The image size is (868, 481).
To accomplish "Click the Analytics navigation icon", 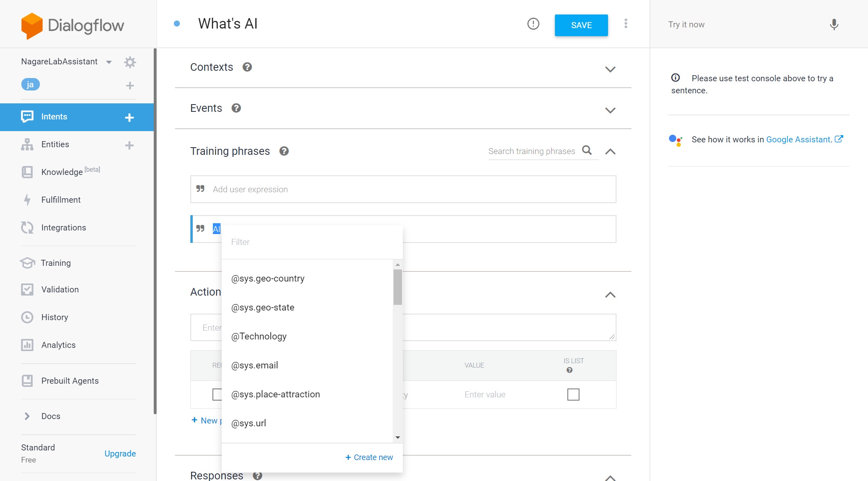I will [28, 344].
